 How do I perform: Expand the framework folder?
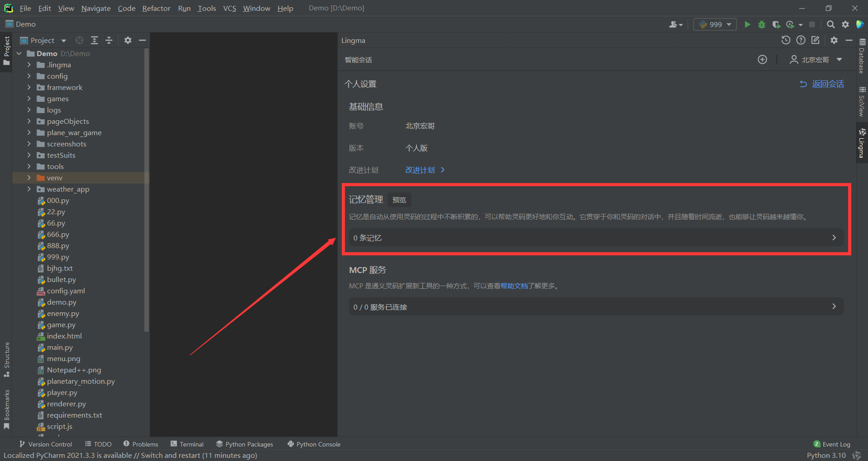point(29,87)
